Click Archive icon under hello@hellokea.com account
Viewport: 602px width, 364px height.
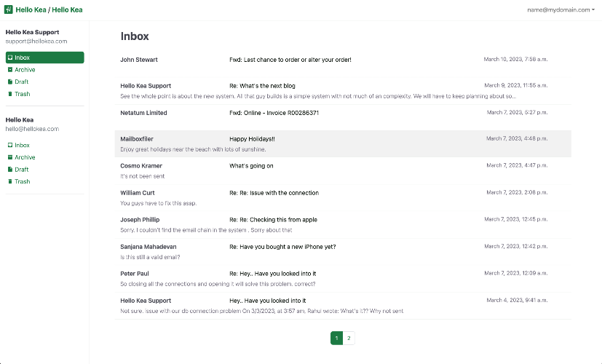click(x=10, y=157)
